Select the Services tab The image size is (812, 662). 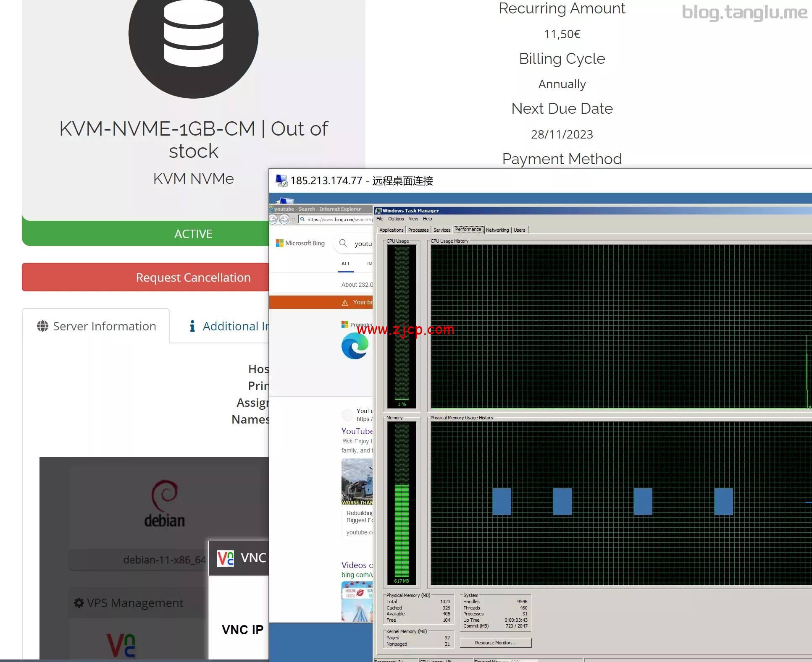coord(442,230)
